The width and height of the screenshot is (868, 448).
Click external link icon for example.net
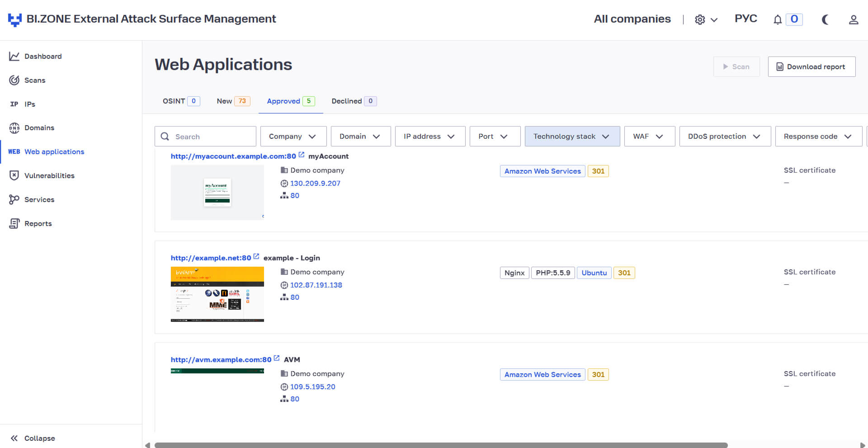pos(256,257)
